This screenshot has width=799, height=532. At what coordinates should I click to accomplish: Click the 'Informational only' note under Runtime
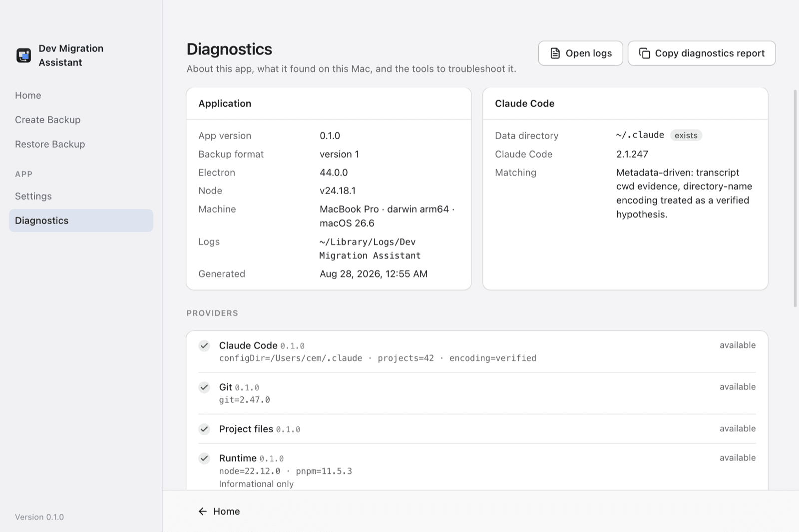[256, 484]
